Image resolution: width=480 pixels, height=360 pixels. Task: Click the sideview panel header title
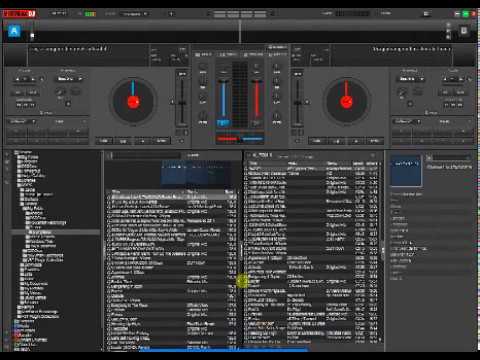tap(262, 155)
